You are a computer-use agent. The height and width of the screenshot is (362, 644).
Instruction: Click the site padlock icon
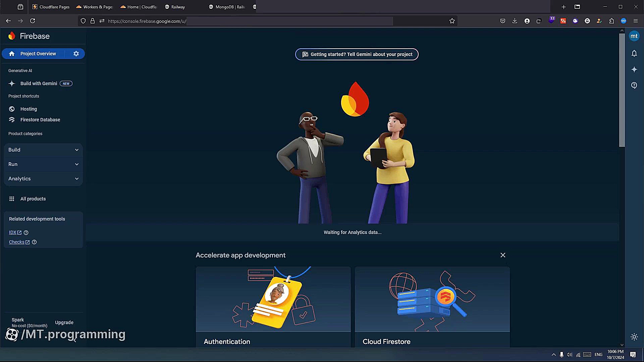coord(93,21)
